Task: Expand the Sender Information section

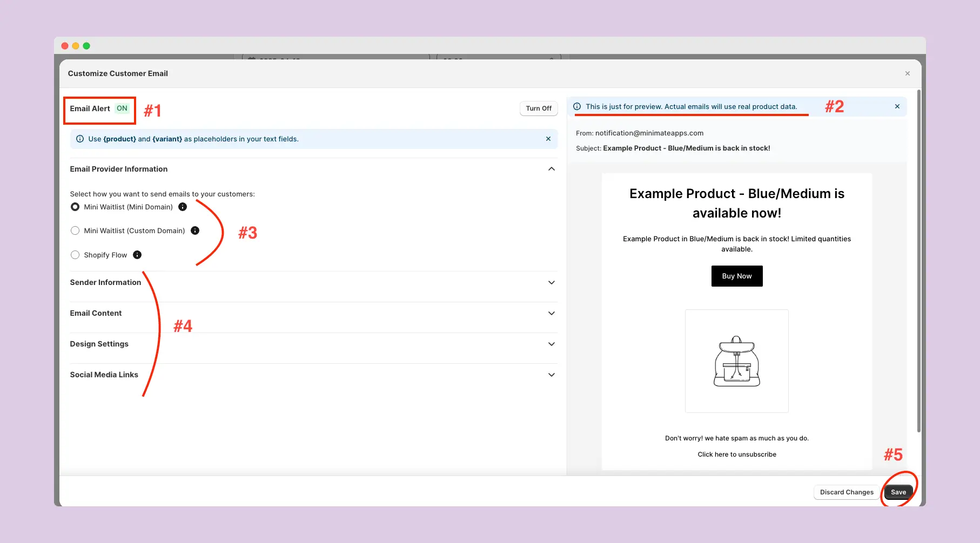Action: click(551, 282)
